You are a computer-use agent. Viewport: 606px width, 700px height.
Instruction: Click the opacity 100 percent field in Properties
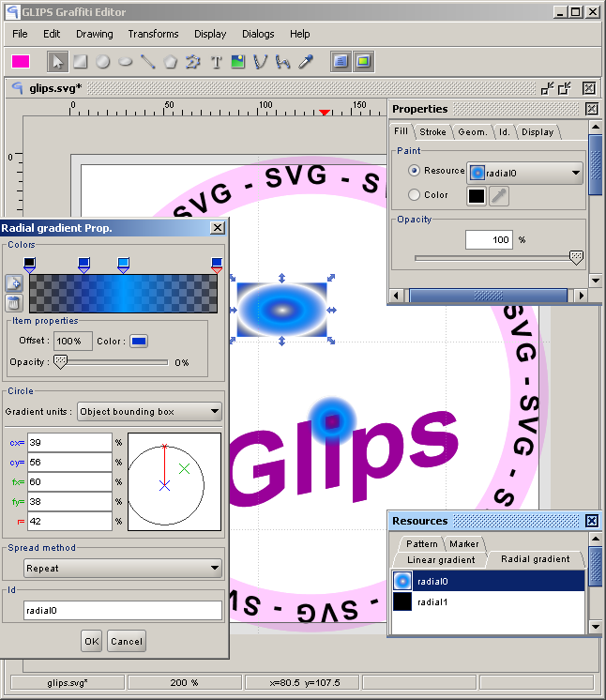pyautogui.click(x=489, y=239)
